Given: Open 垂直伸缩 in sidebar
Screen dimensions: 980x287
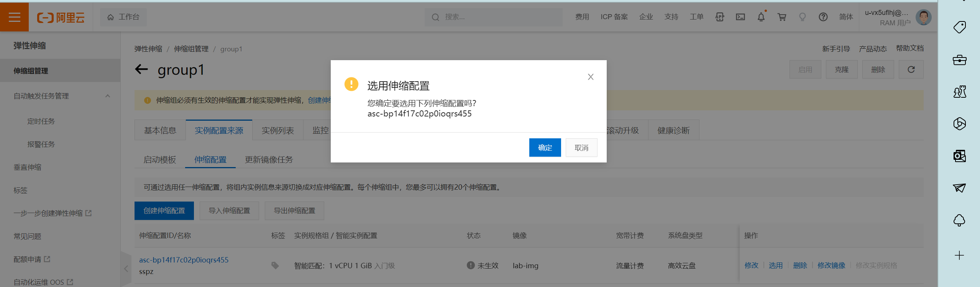Looking at the screenshot, I should coord(28,167).
